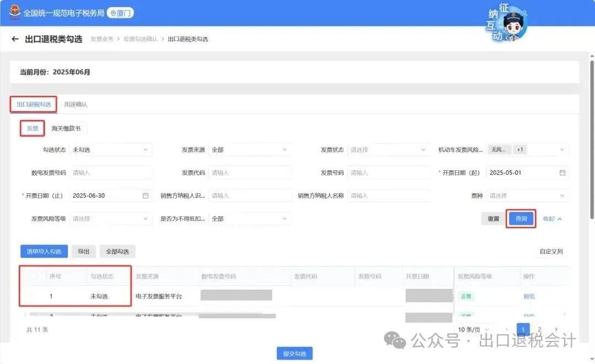Viewport: 595px width, 364px height.
Task: Click the 数电发票号码 input field
Action: [x=110, y=172]
